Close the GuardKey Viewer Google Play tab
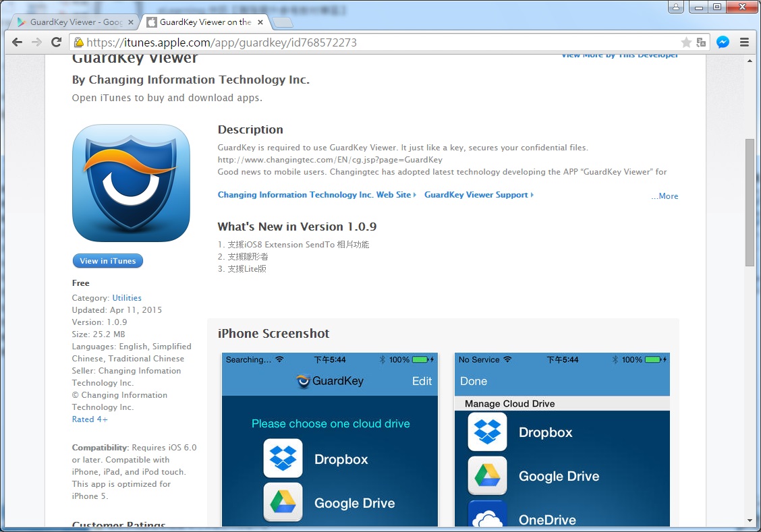This screenshot has height=532, width=761. pyautogui.click(x=131, y=22)
